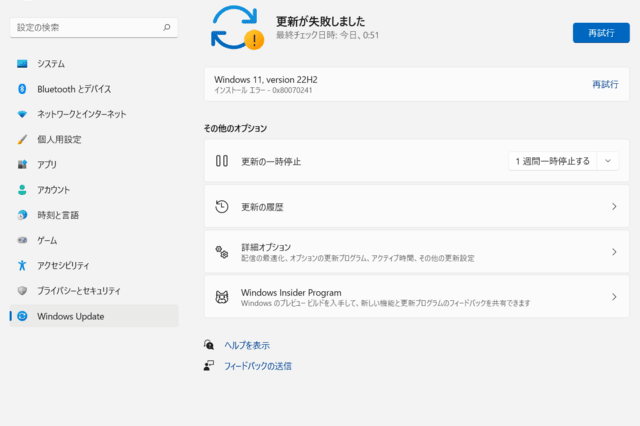Screen dimensions: 640x426
Task: Go to 時刻と言語 settings
Action: pyautogui.click(x=94, y=215)
